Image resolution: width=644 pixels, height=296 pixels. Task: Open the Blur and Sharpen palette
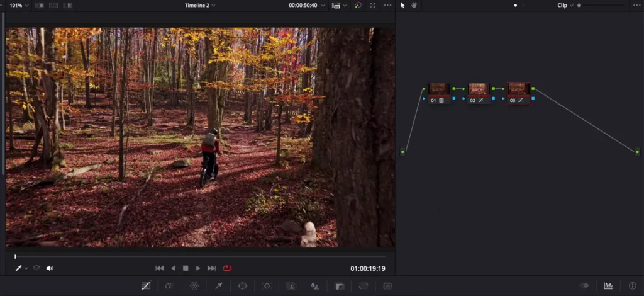click(x=314, y=286)
